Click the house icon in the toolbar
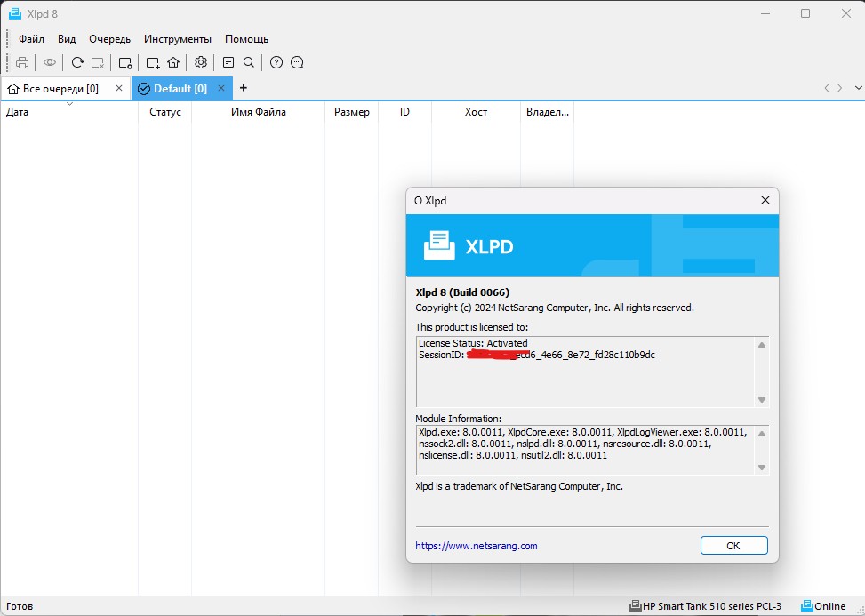865x616 pixels. coord(173,63)
